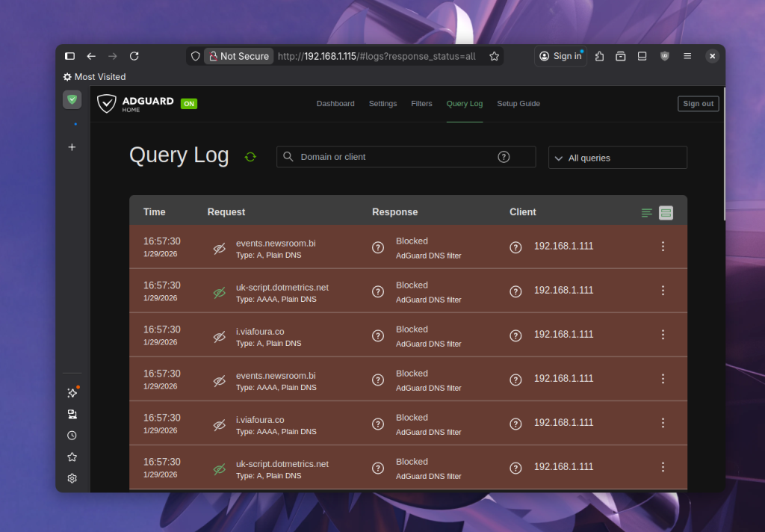Open the sidebar bookmarks star icon
765x532 pixels.
72,457
